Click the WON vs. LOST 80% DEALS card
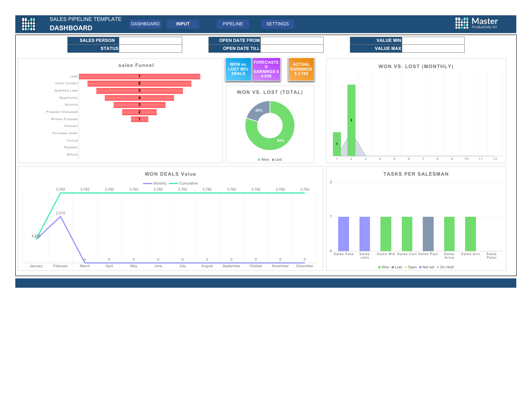Image resolution: width=532 pixels, height=411 pixels. [x=238, y=69]
